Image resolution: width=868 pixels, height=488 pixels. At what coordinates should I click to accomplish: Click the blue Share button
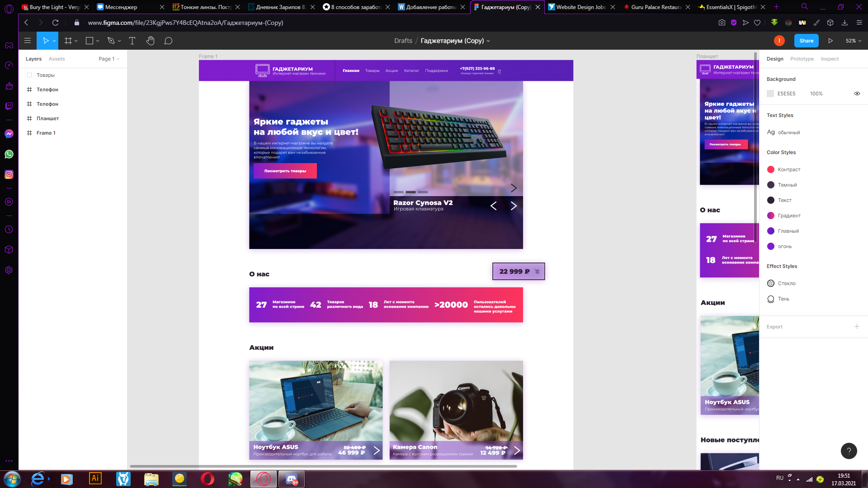(806, 41)
